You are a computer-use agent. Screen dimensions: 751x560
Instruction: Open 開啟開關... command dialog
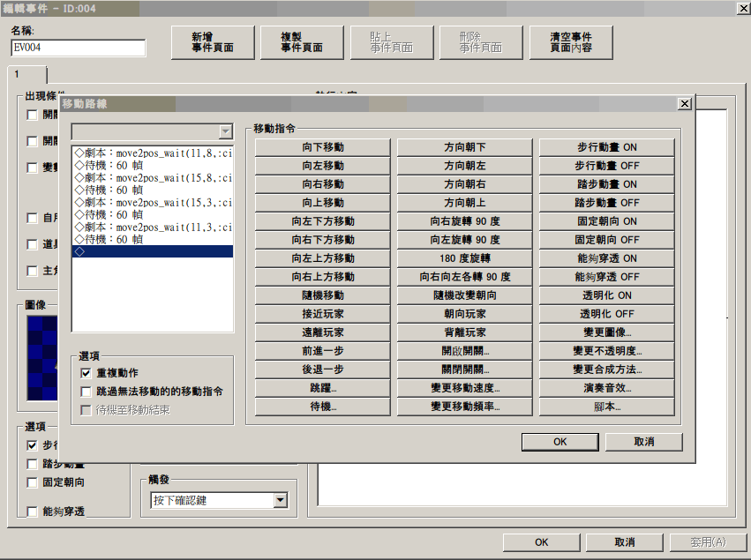(464, 351)
